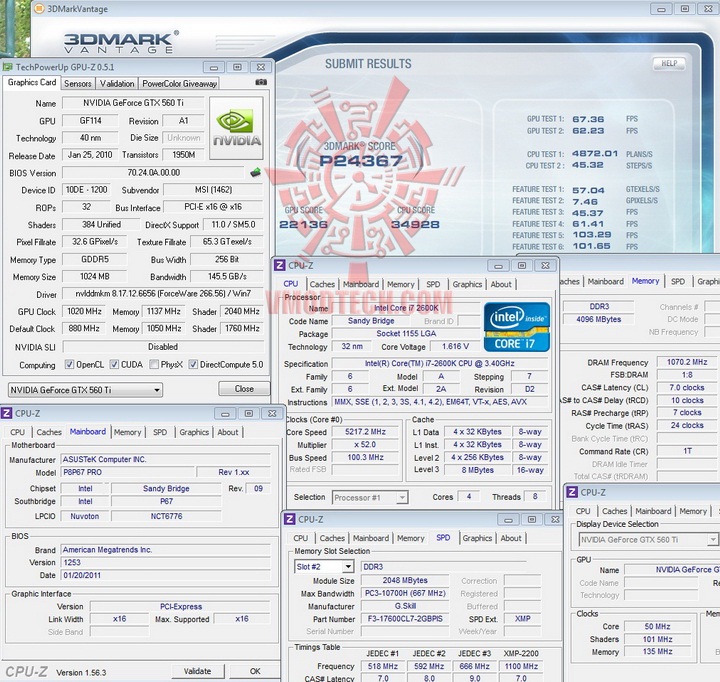
Task: Click the motherboard model P8P67 PRO
Action: pyautogui.click(x=127, y=472)
